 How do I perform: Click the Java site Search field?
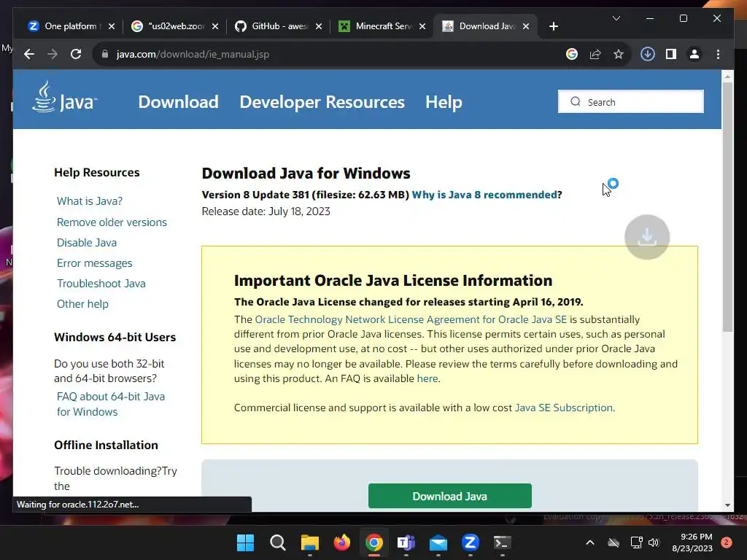point(631,101)
